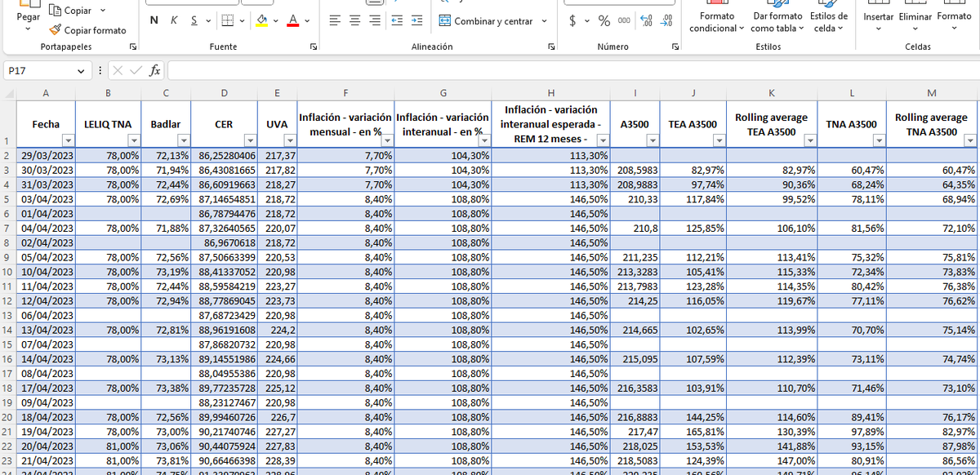Click Combinar y centrar
The height and width of the screenshot is (475, 980).
(485, 20)
